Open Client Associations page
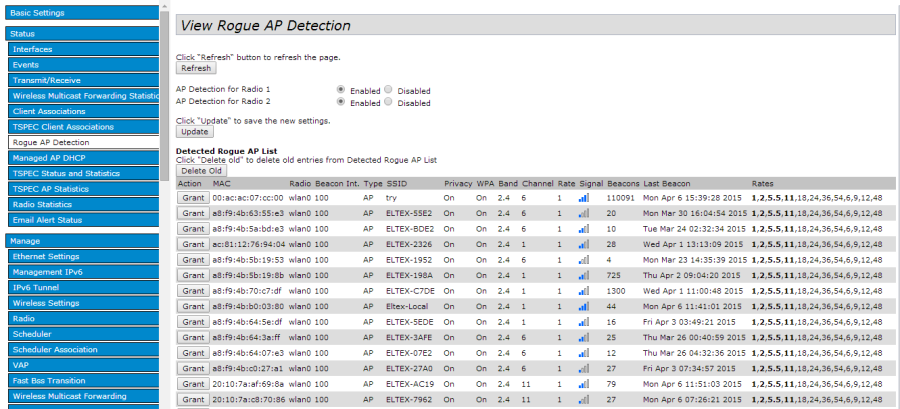The width and height of the screenshot is (900, 409). coord(80,111)
